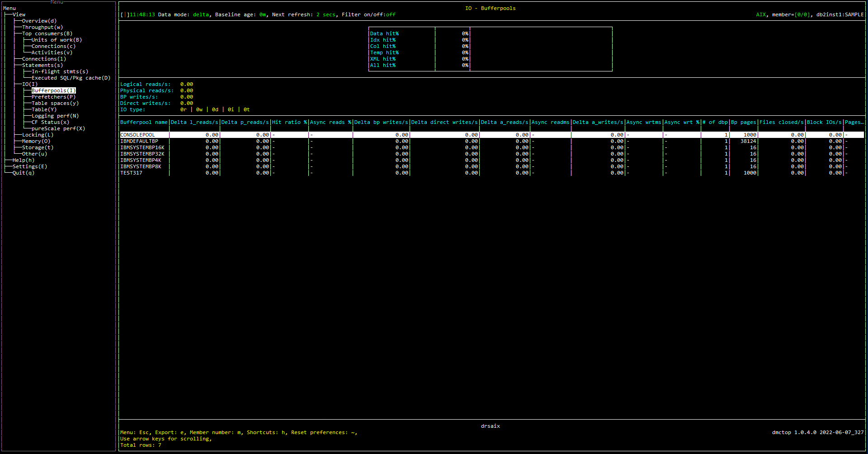
Task: Select the TEST317 bufferpool row
Action: pos(131,173)
